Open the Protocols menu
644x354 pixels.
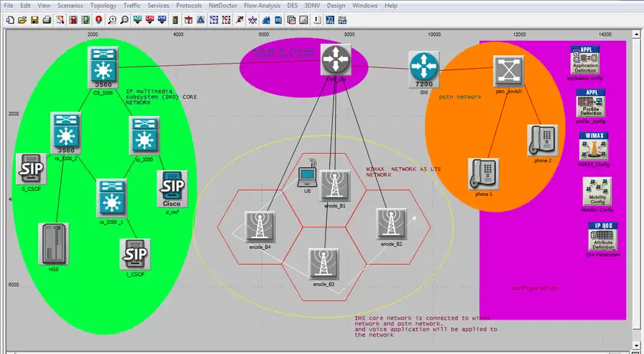click(x=189, y=5)
